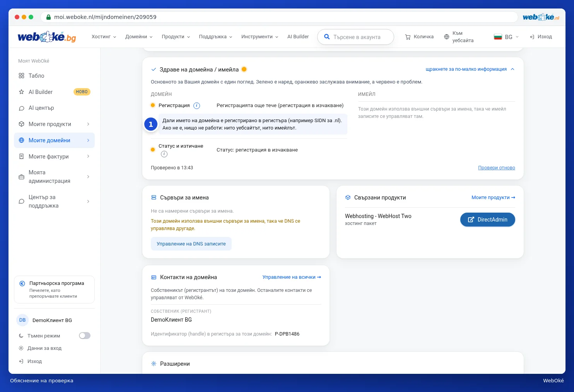Open AI Builder in the top navigation

click(298, 37)
